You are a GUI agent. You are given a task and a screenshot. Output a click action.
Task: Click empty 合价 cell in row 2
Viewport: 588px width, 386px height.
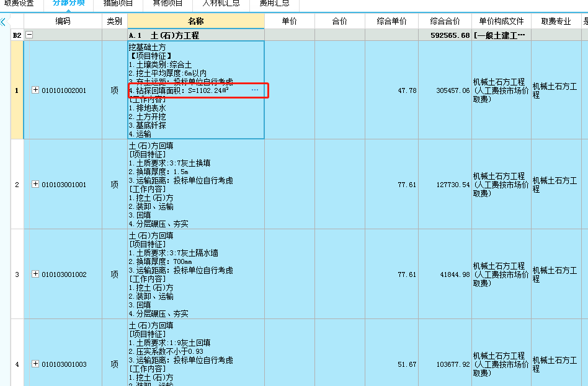340,185
